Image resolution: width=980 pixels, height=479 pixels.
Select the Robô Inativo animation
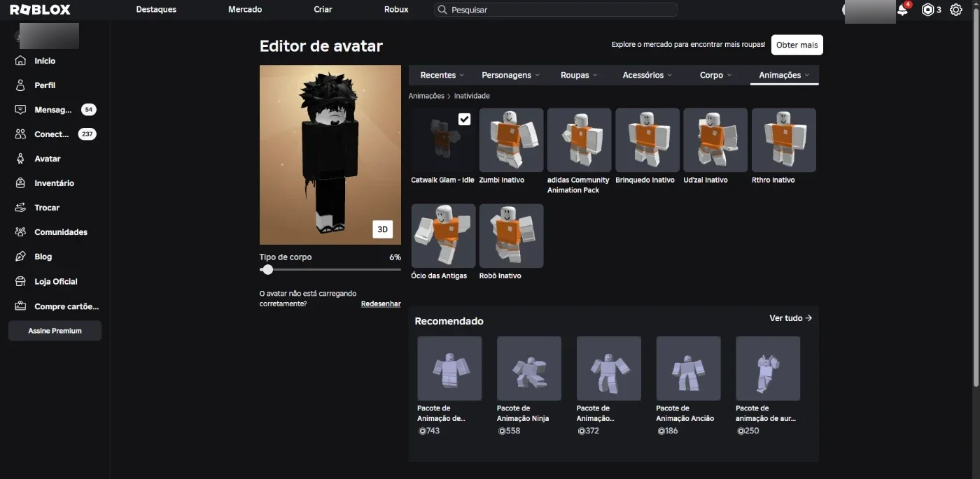click(511, 236)
